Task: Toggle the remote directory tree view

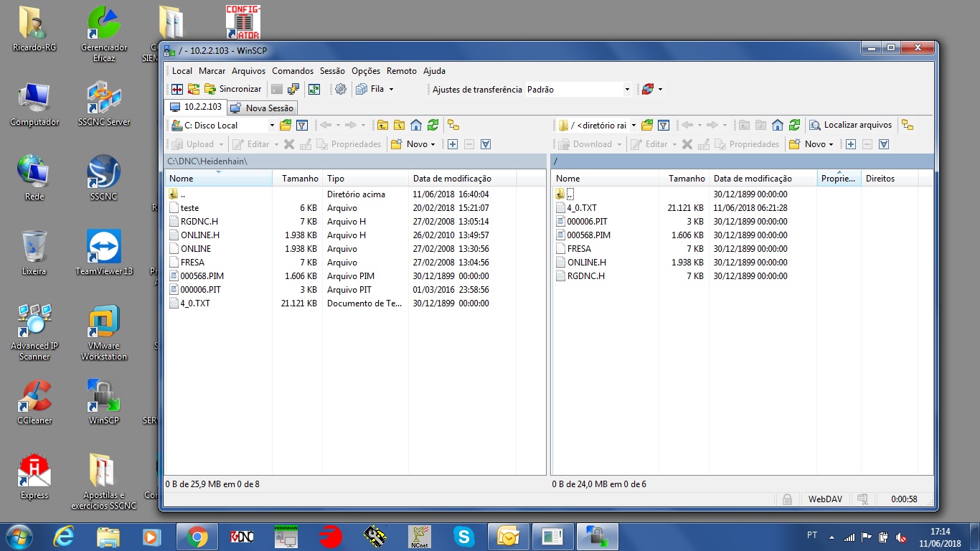Action: (907, 125)
